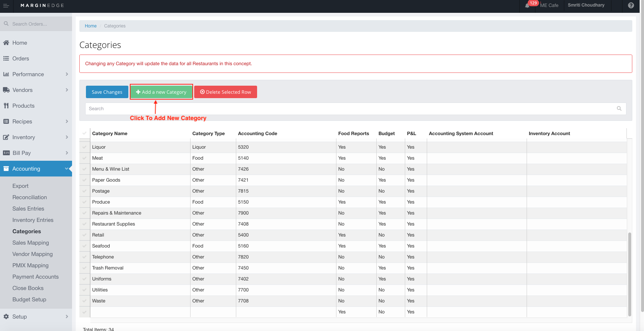
Task: Select the Telephone category name cell
Action: point(140,257)
